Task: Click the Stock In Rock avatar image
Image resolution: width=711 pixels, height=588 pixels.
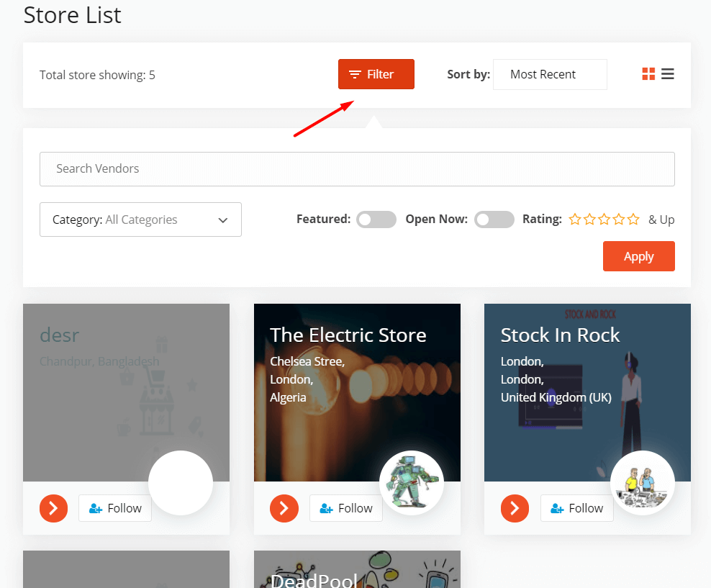Action: [x=642, y=483]
